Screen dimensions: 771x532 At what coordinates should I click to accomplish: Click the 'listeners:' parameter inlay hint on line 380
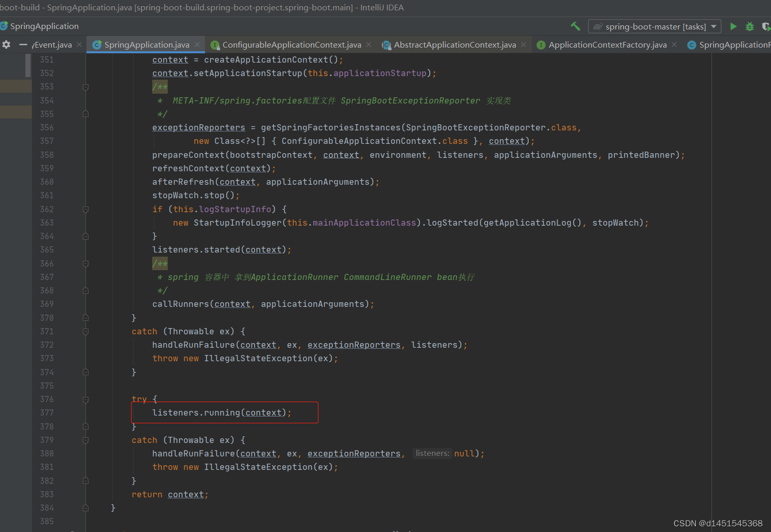tap(432, 453)
